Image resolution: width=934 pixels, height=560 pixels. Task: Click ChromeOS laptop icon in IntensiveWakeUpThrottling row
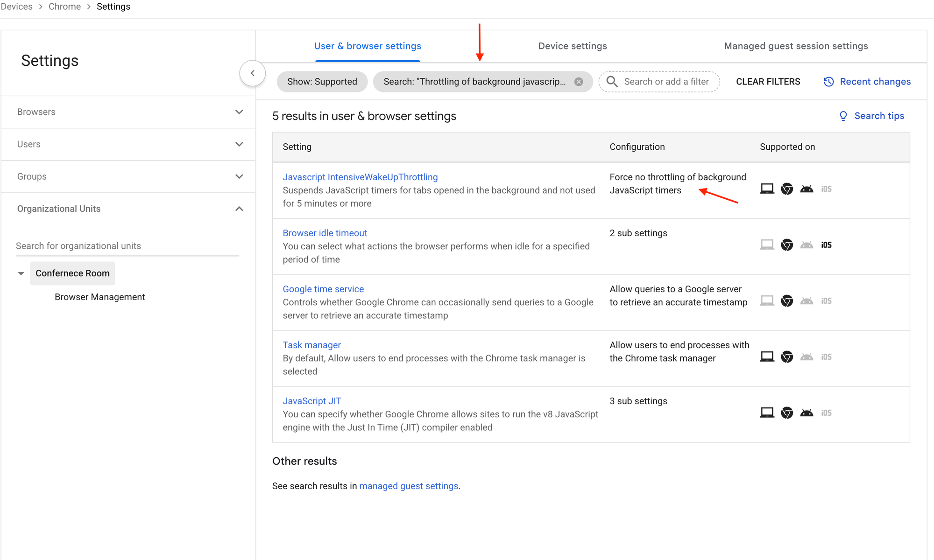(767, 189)
